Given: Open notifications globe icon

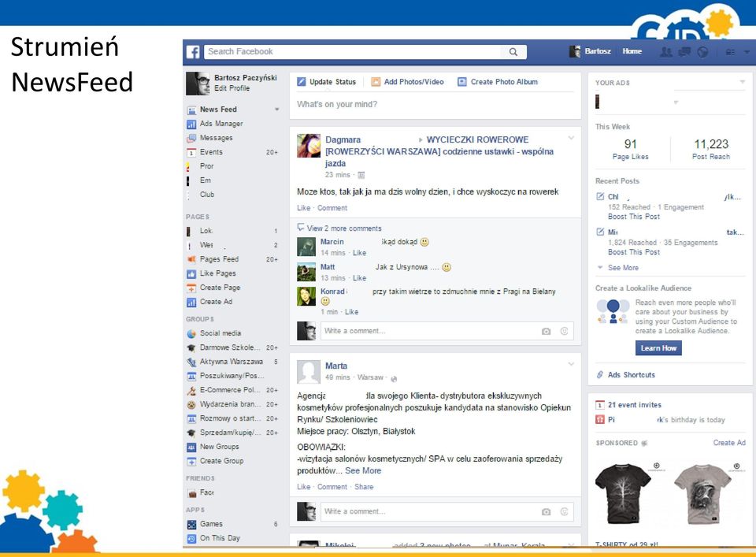Looking at the screenshot, I should pyautogui.click(x=702, y=51).
